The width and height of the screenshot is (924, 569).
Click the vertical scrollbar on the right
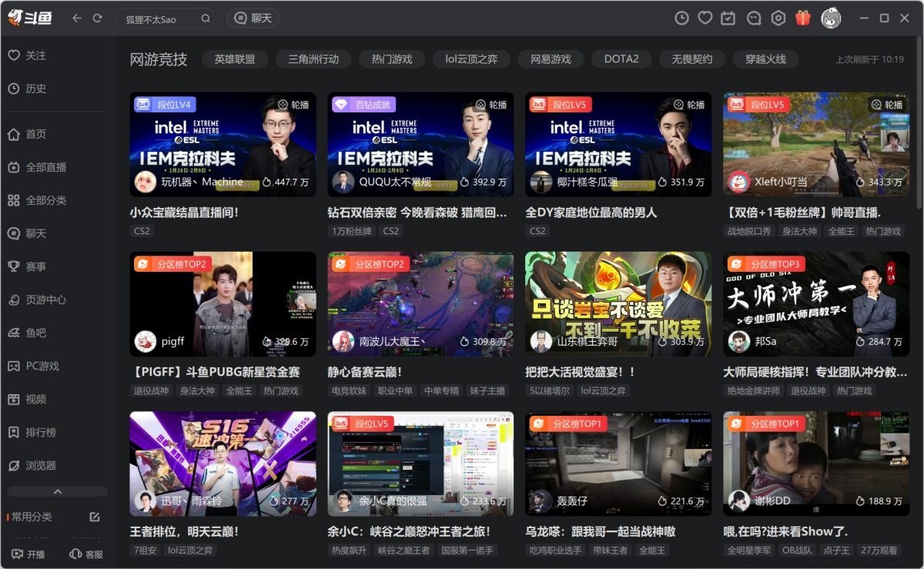point(918,123)
